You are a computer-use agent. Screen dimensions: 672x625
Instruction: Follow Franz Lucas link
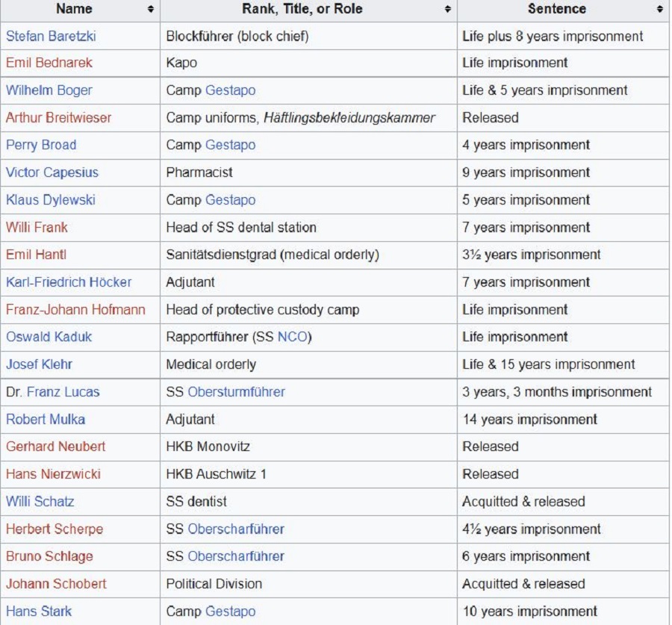click(63, 392)
